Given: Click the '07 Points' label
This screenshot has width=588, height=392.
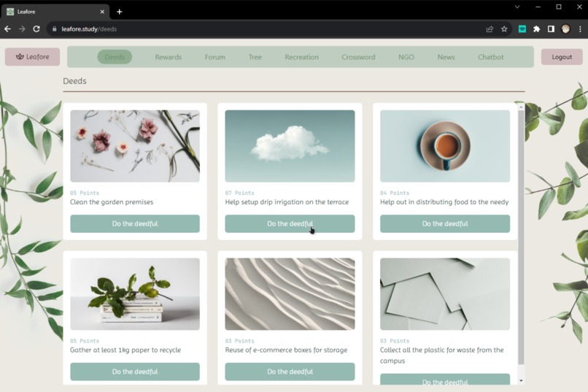Looking at the screenshot, I should [x=239, y=193].
